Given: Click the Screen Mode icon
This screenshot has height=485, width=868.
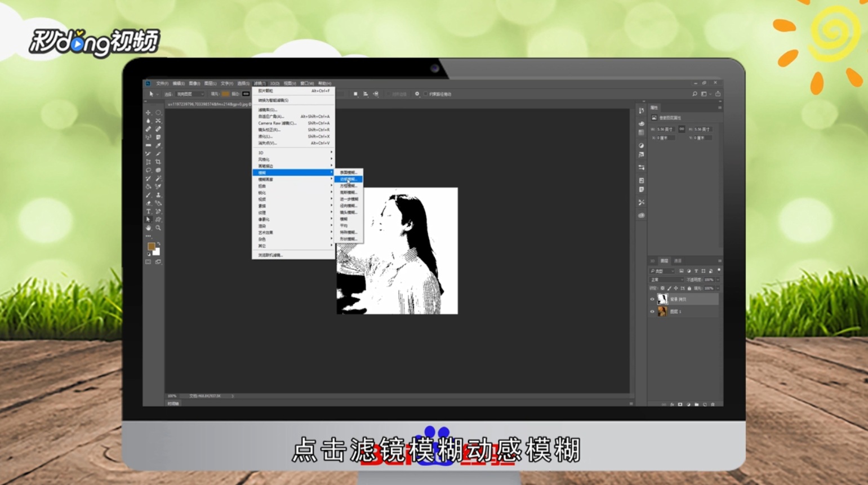Looking at the screenshot, I should (158, 262).
